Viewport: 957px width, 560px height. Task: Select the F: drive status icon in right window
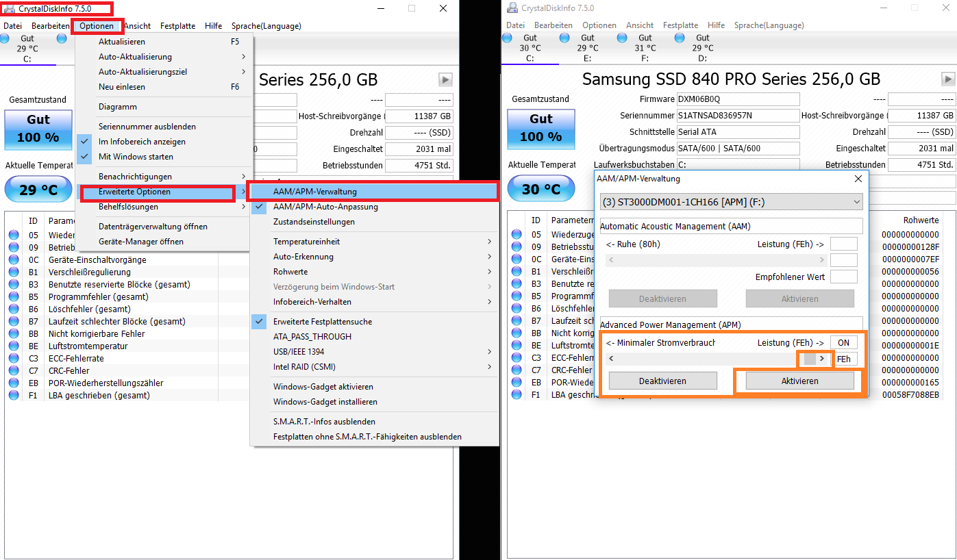621,38
